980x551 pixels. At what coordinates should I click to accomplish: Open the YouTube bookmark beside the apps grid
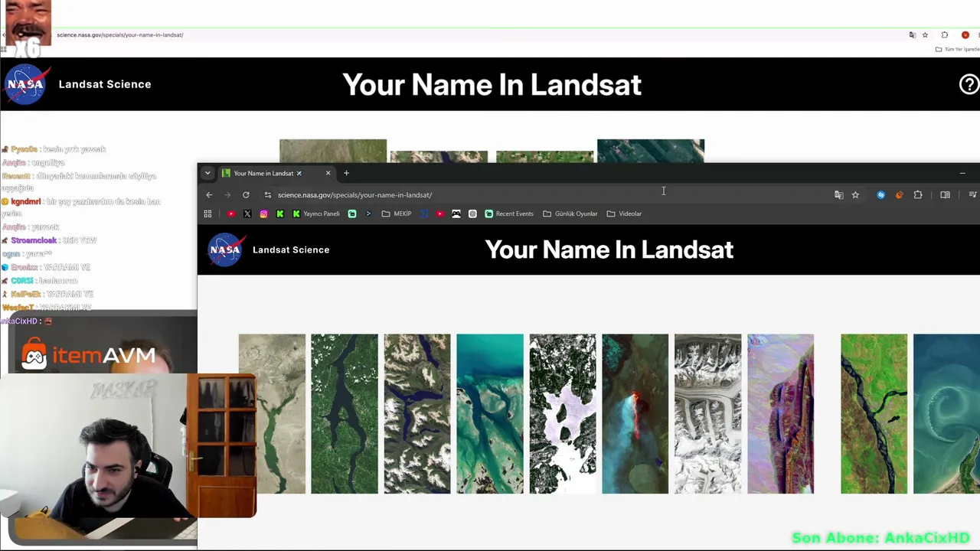(x=231, y=214)
